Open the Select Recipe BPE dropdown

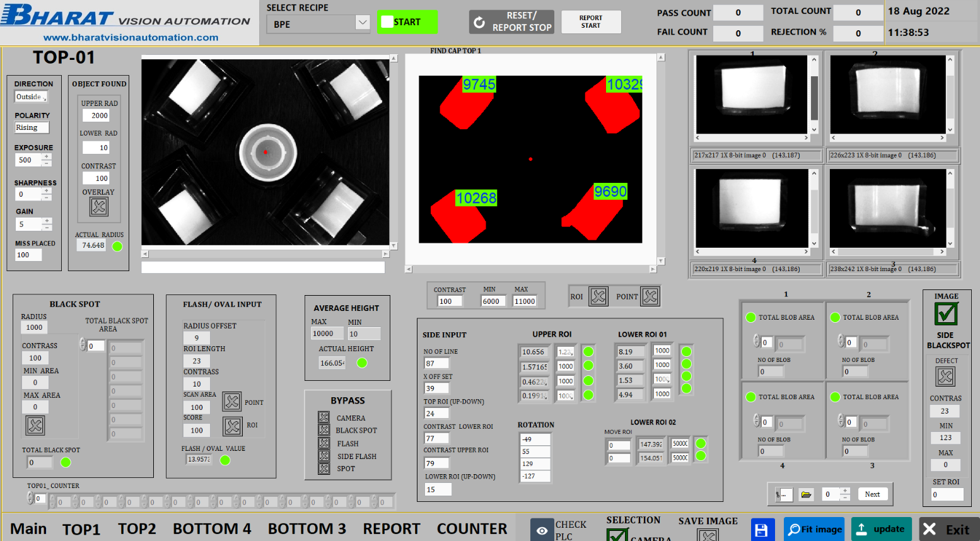[362, 23]
